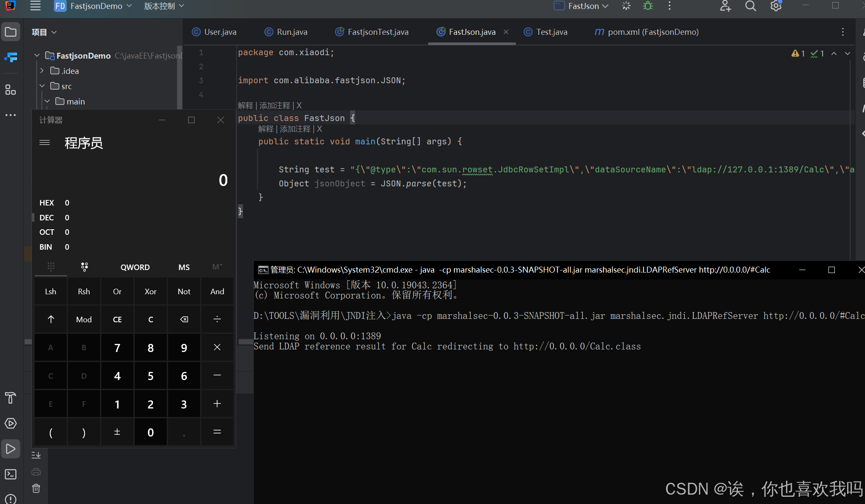Viewport: 865px width, 504px height.
Task: Open the Run tool window icon
Action: (x=11, y=449)
